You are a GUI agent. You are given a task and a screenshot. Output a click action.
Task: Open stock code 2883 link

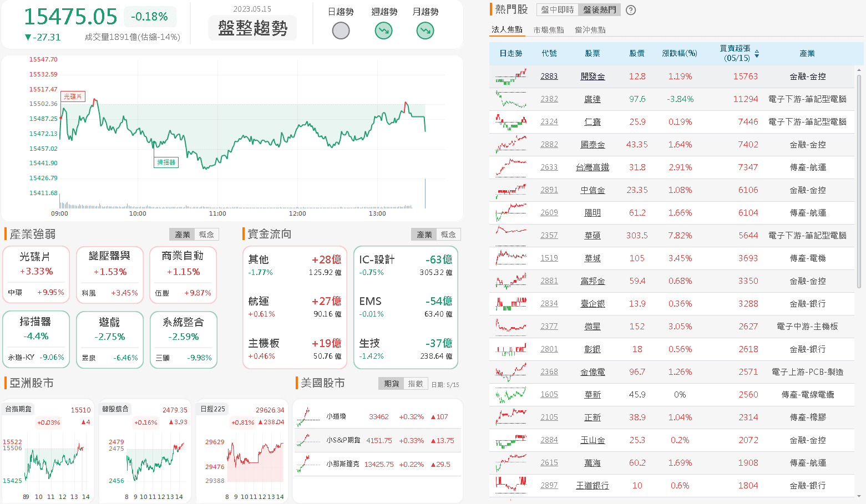[549, 77]
